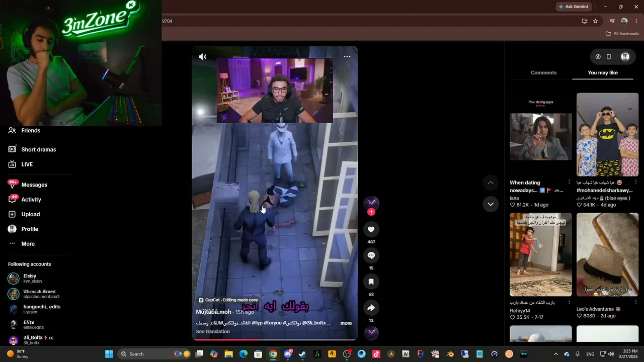Open the Windows Start menu

pyautogui.click(x=109, y=354)
